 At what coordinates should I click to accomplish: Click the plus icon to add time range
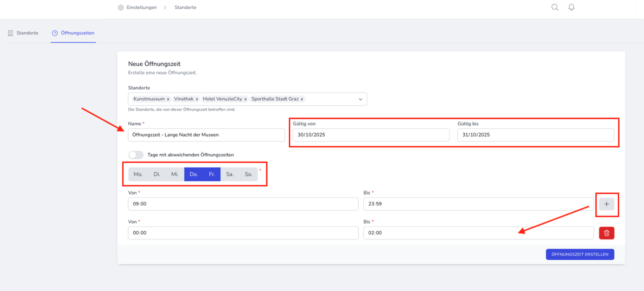tap(606, 204)
